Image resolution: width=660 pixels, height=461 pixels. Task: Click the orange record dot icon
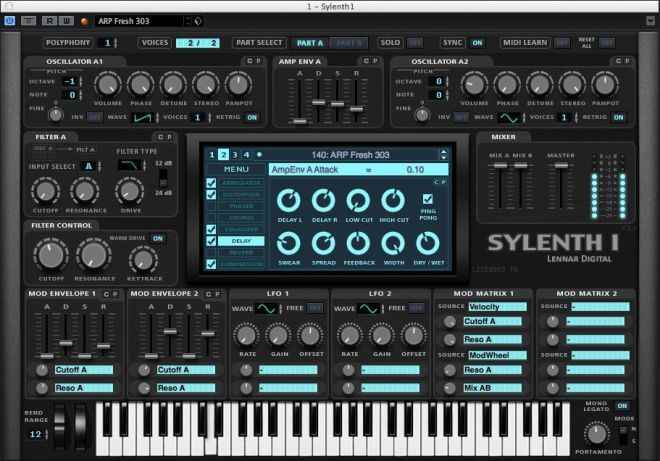[x=85, y=21]
